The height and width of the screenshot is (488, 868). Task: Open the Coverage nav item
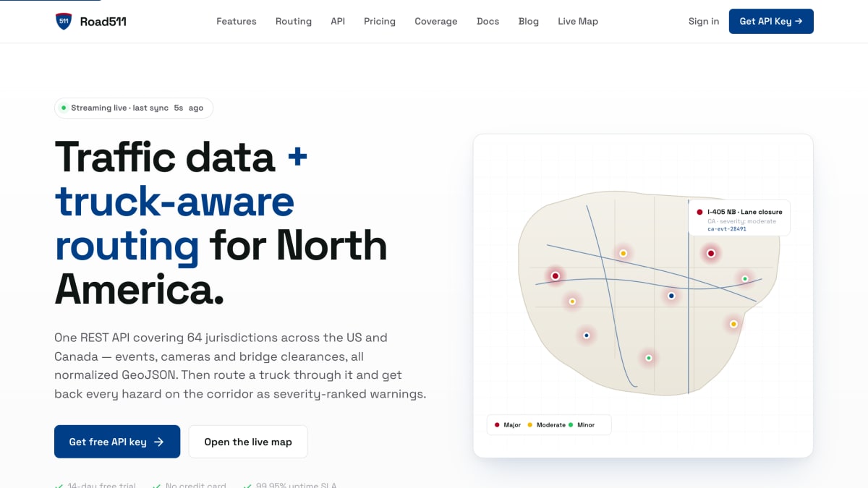pos(436,22)
